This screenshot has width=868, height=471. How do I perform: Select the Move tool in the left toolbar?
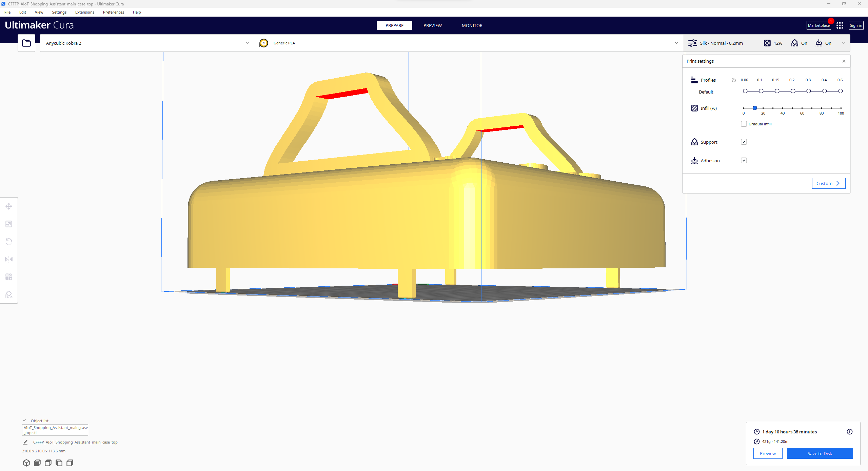[8, 206]
